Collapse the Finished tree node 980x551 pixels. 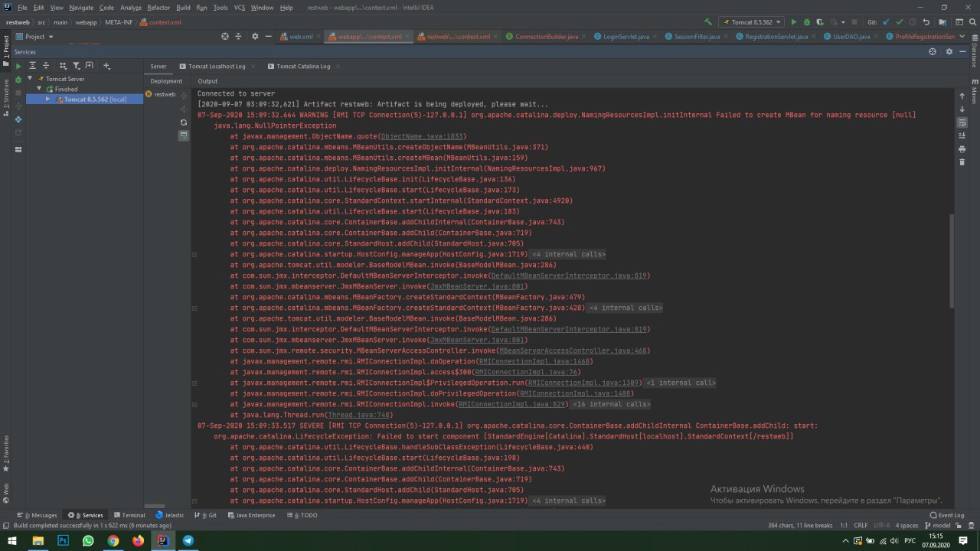tap(39, 89)
